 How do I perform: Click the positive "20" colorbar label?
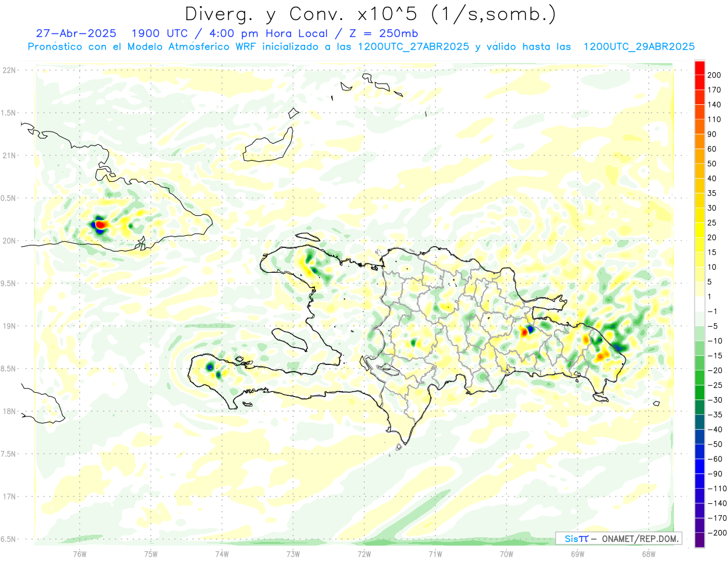click(x=713, y=238)
